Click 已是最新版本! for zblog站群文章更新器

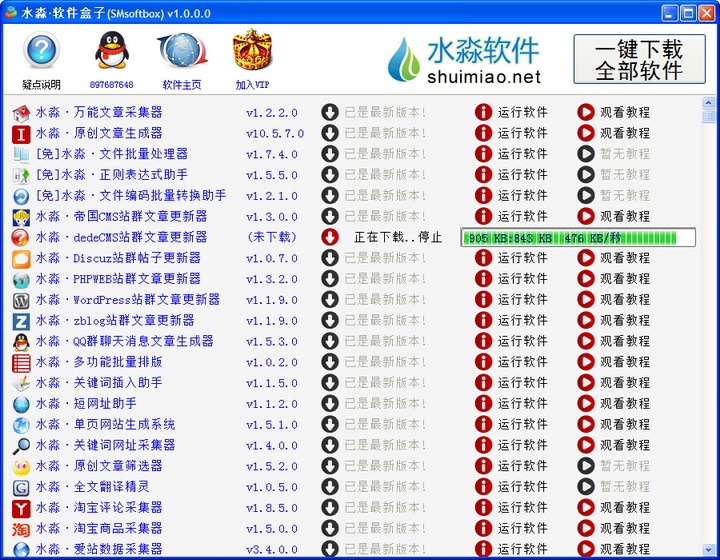(386, 321)
